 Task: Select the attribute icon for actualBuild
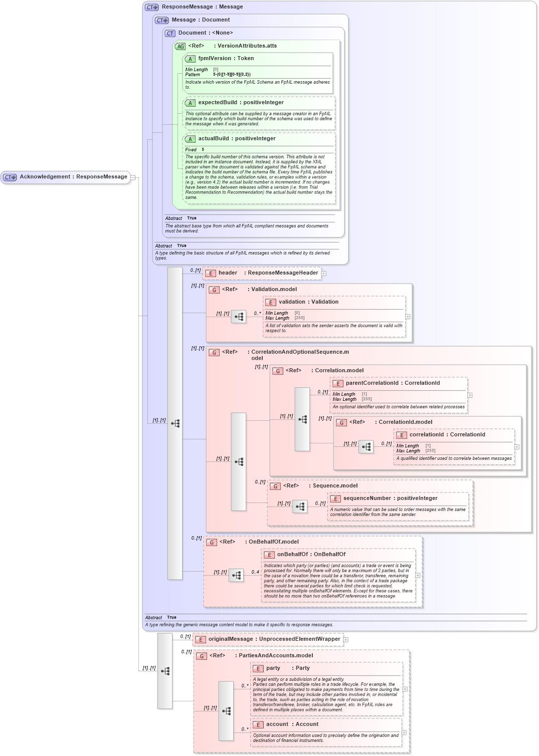[190, 139]
